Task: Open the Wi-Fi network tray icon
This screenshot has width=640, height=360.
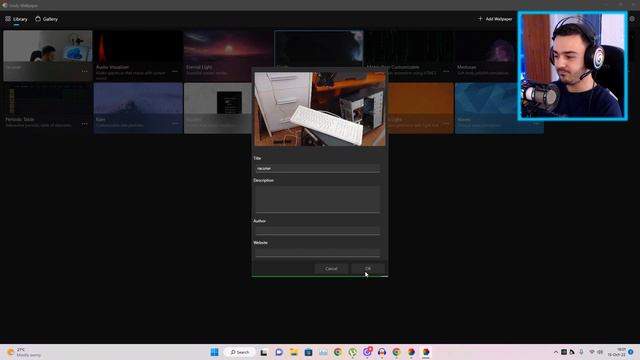Action: tap(592, 352)
